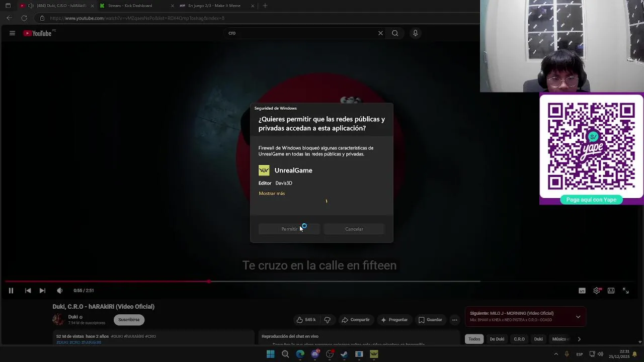Select the 'Duki' filter chip
The image size is (644, 362).
[x=538, y=339]
